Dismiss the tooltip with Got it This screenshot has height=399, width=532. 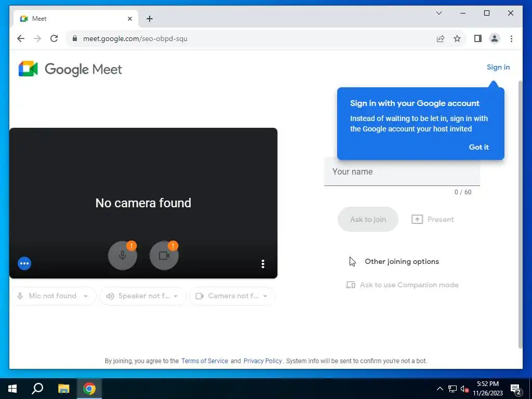(478, 147)
